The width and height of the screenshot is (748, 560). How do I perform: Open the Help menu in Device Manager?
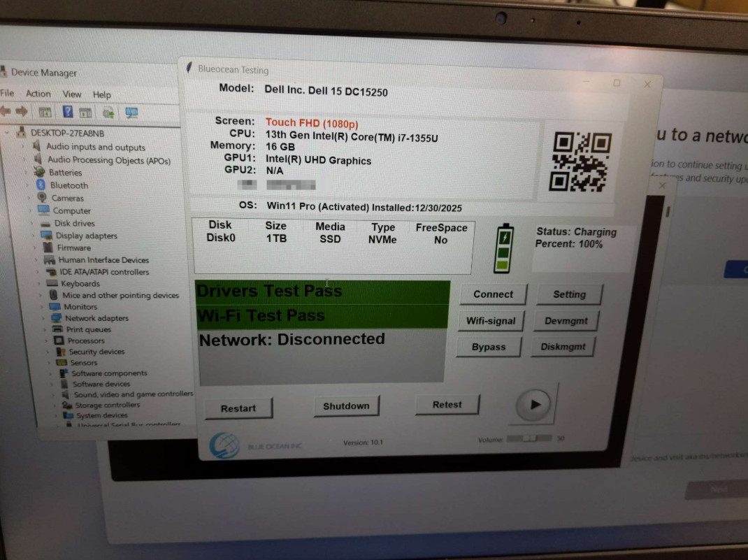click(x=101, y=94)
